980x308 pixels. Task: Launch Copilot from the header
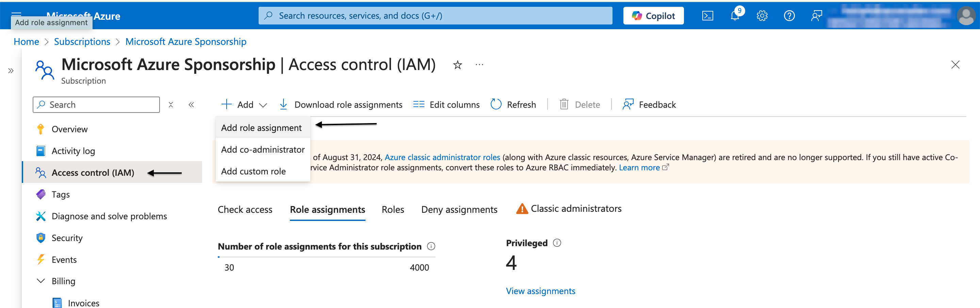click(x=653, y=16)
